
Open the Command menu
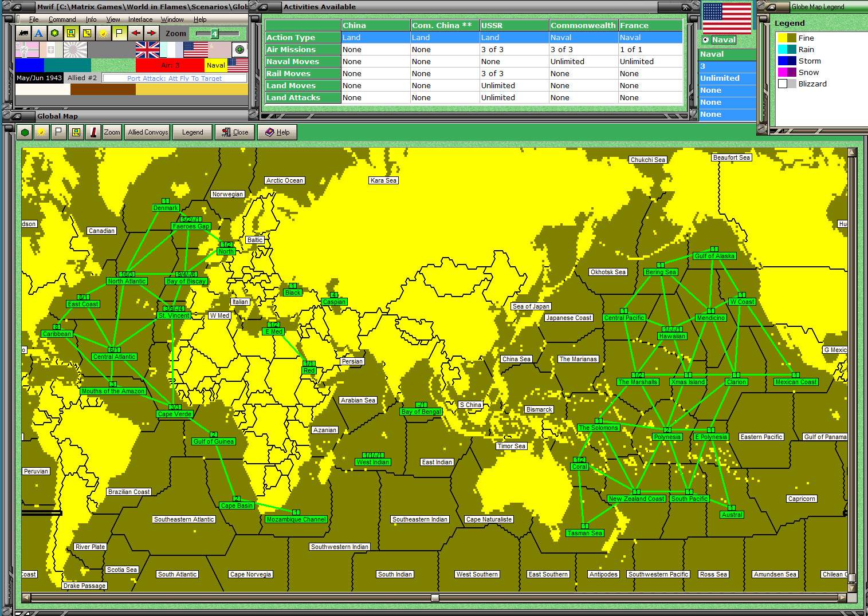point(62,19)
